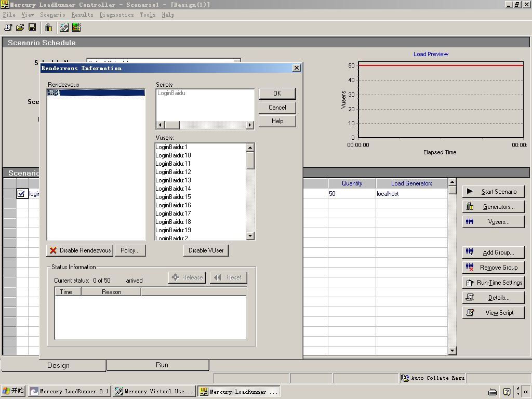Click the Time column header in Status Information
The height and width of the screenshot is (399, 532).
pos(68,292)
